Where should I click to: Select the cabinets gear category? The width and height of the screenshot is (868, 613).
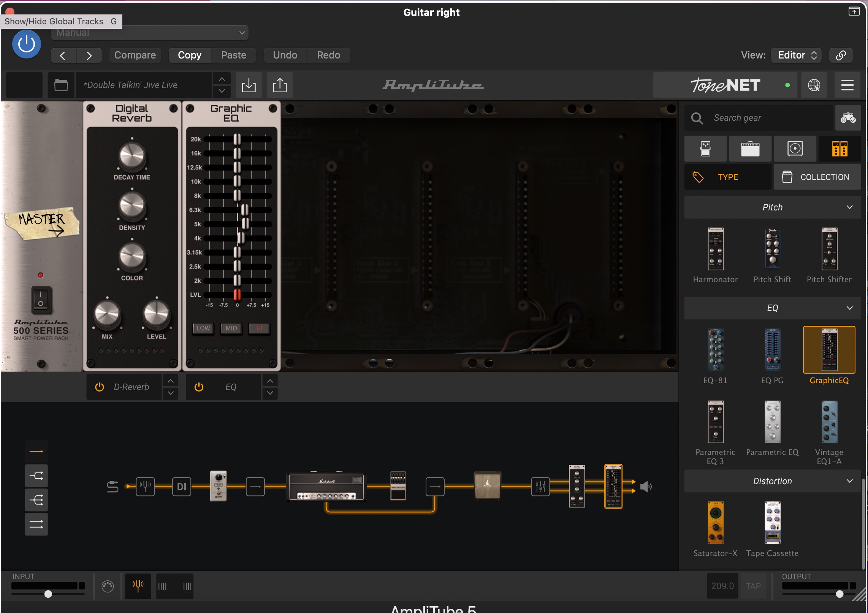click(795, 149)
